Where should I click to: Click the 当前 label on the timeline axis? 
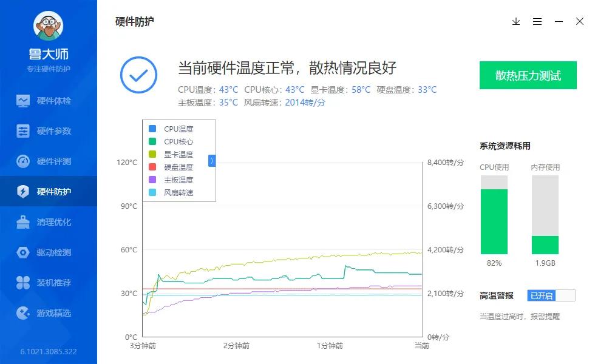click(423, 345)
